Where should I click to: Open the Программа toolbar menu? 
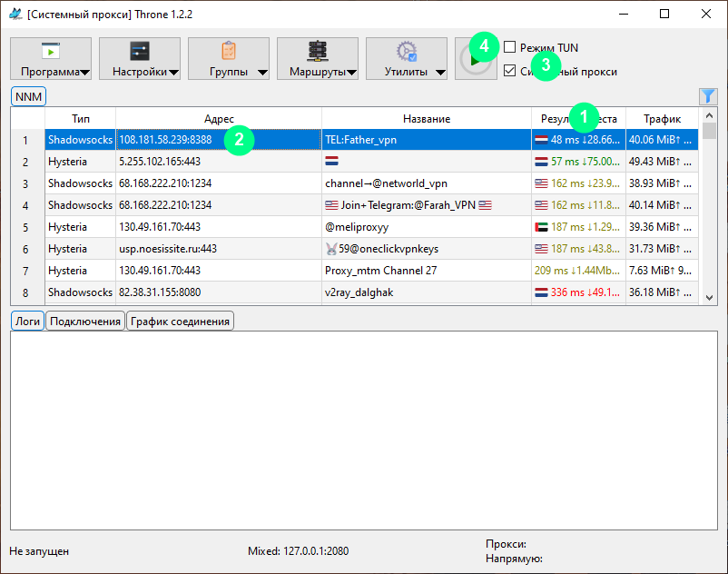(51, 58)
